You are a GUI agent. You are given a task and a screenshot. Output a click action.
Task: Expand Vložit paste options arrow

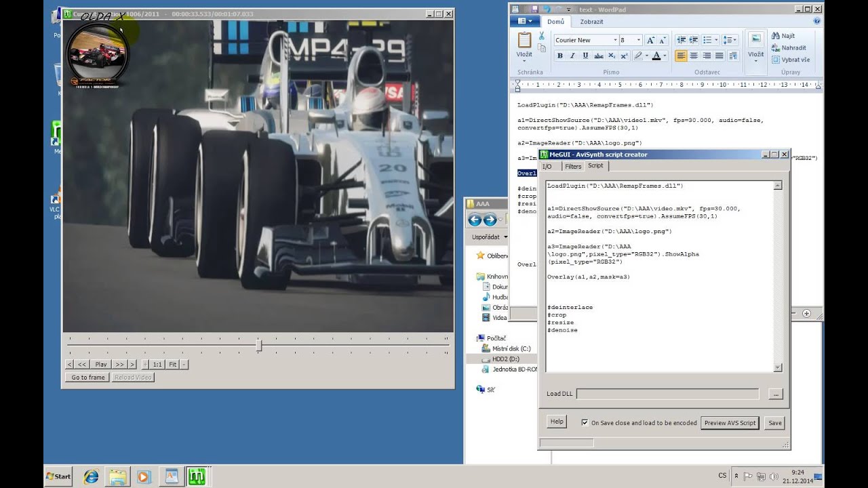tap(524, 61)
